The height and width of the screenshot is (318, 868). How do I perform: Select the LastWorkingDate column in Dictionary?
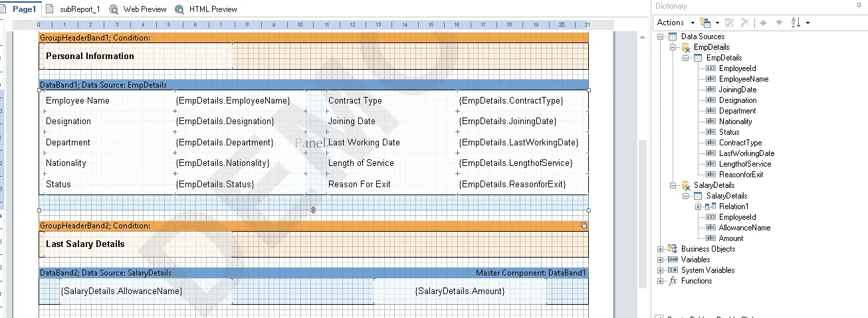(x=746, y=153)
